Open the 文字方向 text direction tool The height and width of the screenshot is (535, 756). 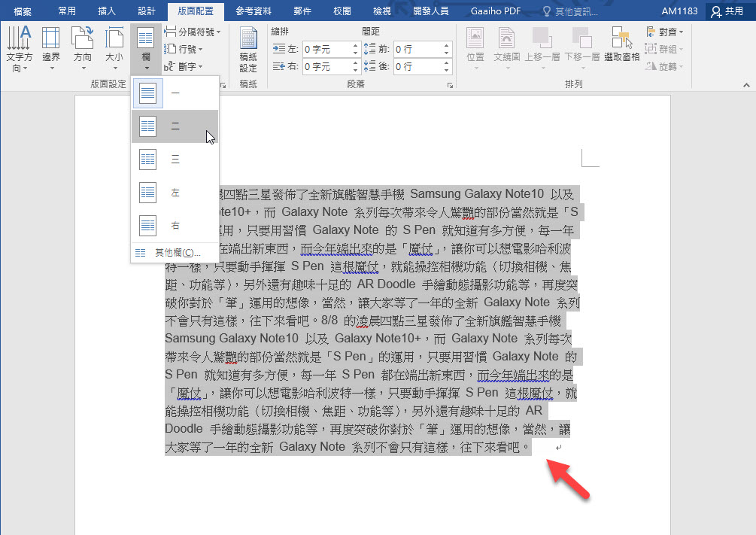20,49
